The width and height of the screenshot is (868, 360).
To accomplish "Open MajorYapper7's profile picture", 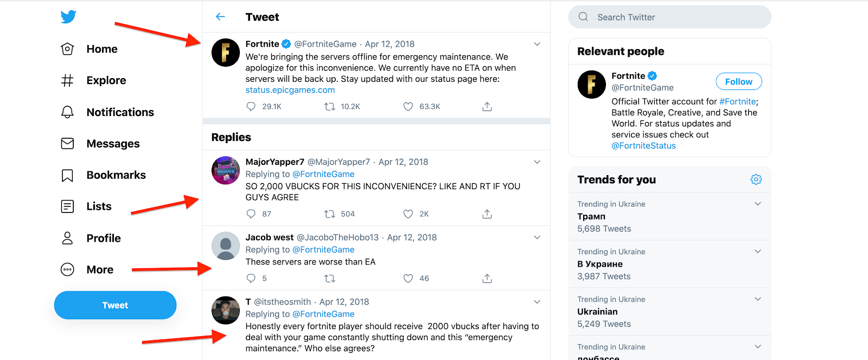I will 226,170.
